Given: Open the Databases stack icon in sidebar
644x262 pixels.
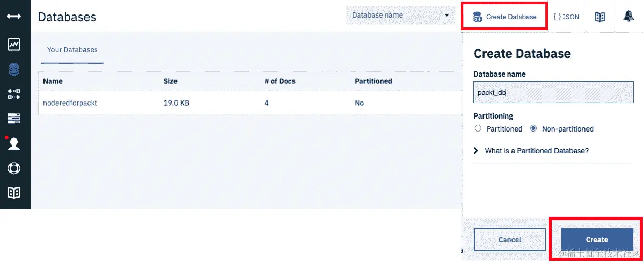Looking at the screenshot, I should 14,69.
